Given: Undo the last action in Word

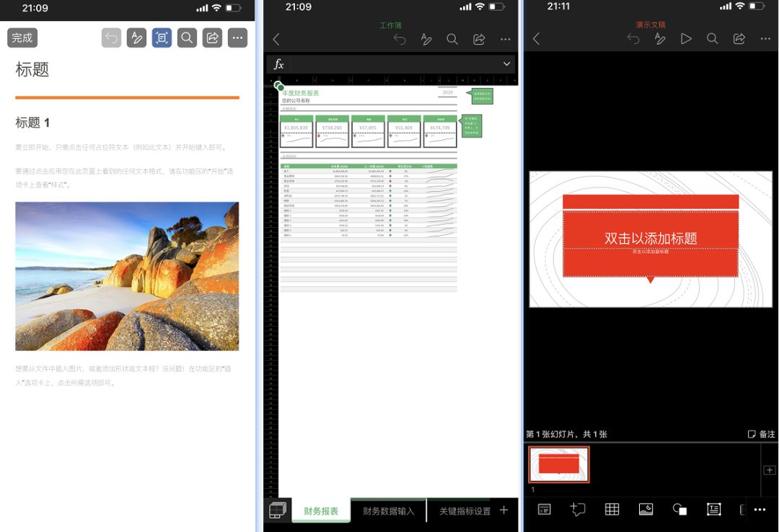Looking at the screenshot, I should click(x=111, y=37).
